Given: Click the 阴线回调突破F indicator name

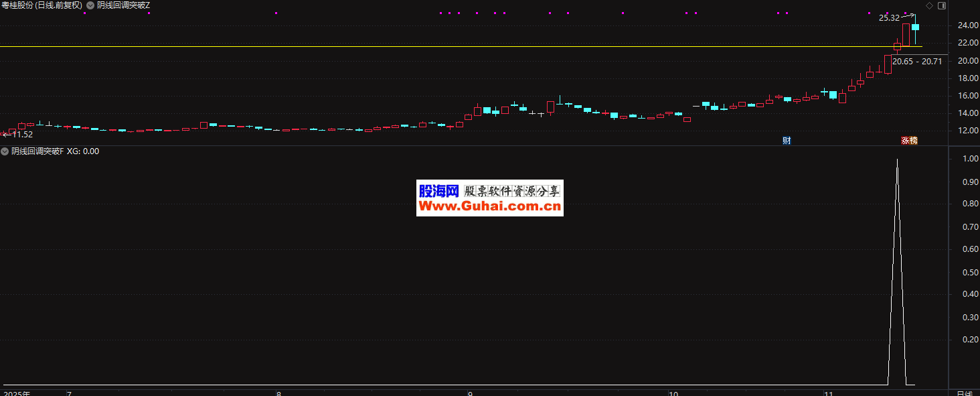Looking at the screenshot, I should click(x=37, y=151).
